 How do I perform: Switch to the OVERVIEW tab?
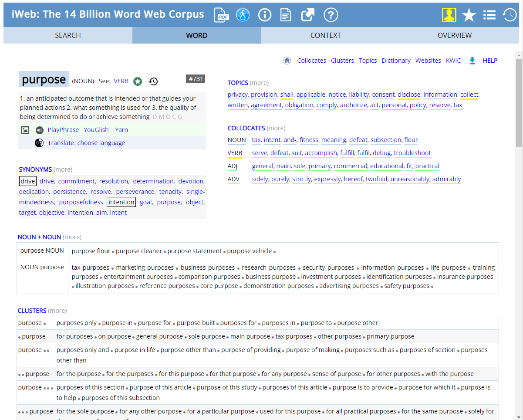click(x=455, y=35)
